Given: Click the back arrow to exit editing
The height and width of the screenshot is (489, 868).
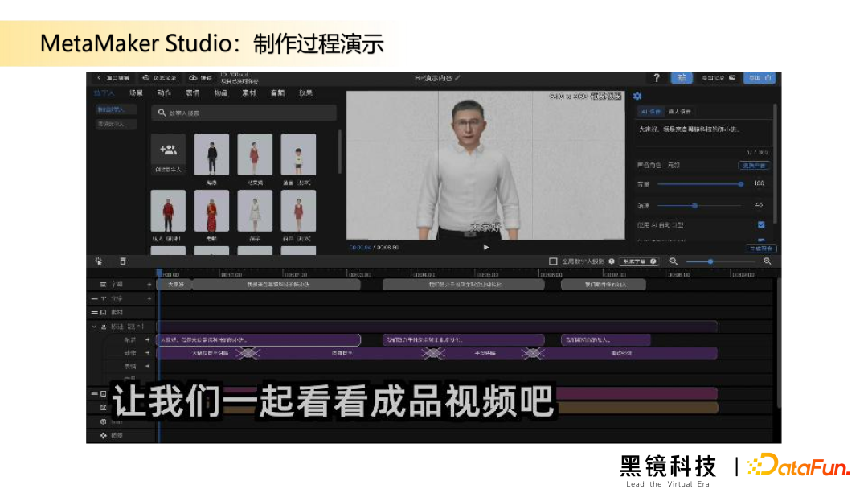Looking at the screenshot, I should [x=99, y=78].
